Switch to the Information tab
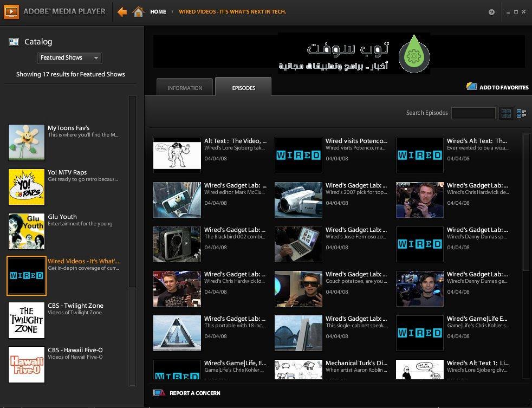 coord(185,88)
